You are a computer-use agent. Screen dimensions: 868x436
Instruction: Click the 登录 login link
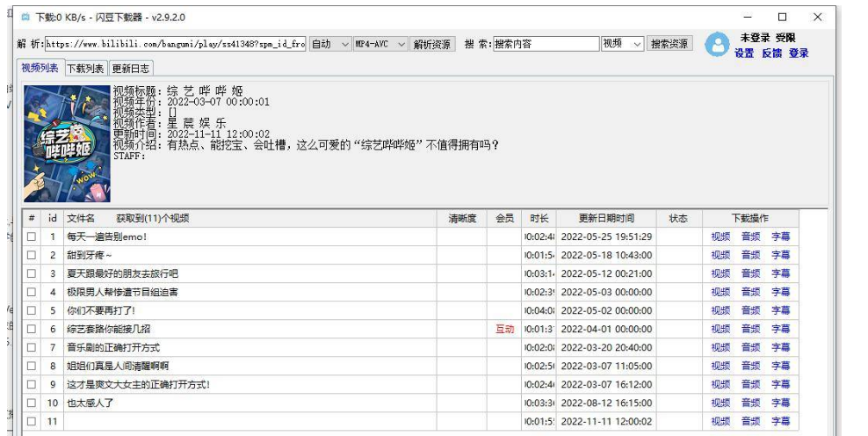[x=799, y=54]
